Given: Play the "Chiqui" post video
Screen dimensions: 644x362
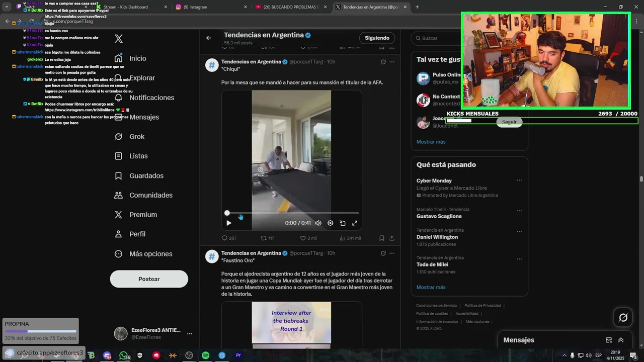Looking at the screenshot, I should (x=229, y=223).
